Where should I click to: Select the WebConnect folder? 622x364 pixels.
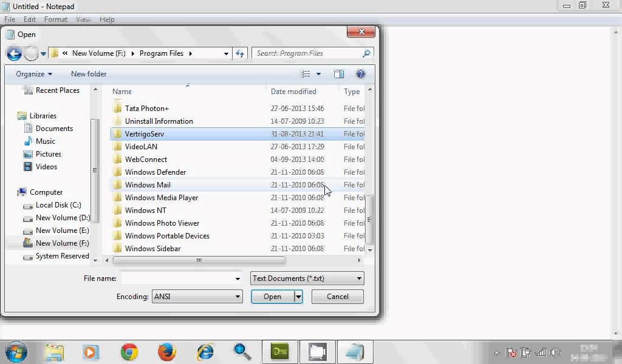(x=238, y=159)
